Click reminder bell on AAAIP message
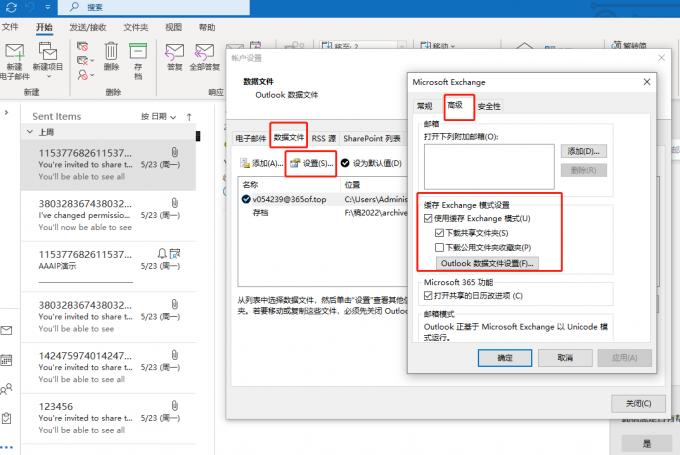Screen dimensions: 680x455 pos(162,253)
